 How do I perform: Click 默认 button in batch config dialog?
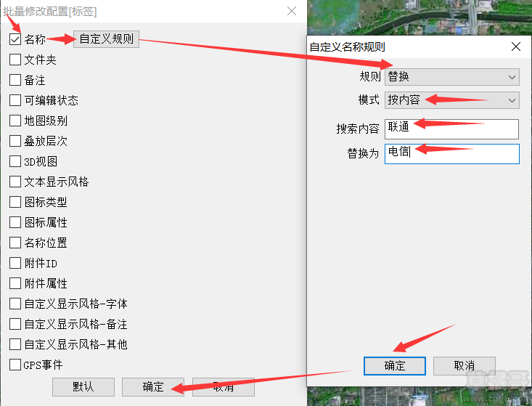(83, 387)
